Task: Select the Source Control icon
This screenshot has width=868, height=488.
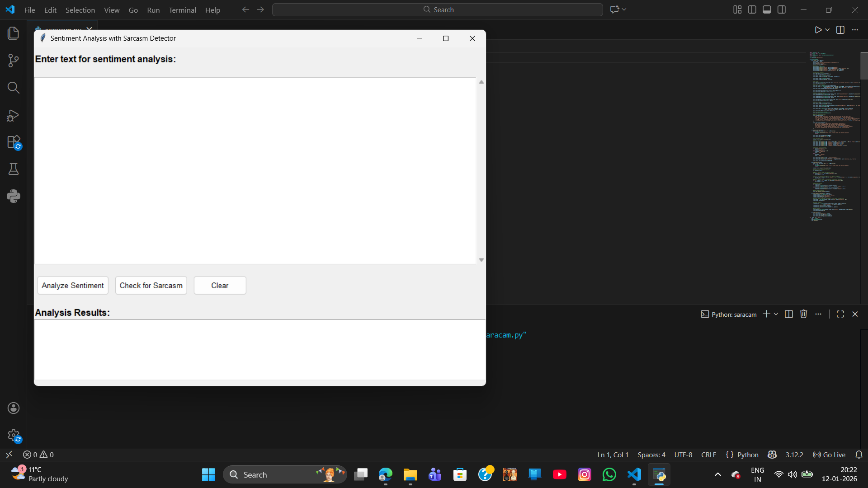Action: (13, 61)
